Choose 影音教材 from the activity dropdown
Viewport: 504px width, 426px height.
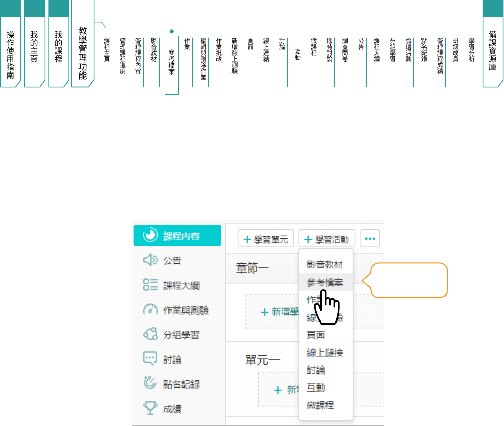pos(326,264)
